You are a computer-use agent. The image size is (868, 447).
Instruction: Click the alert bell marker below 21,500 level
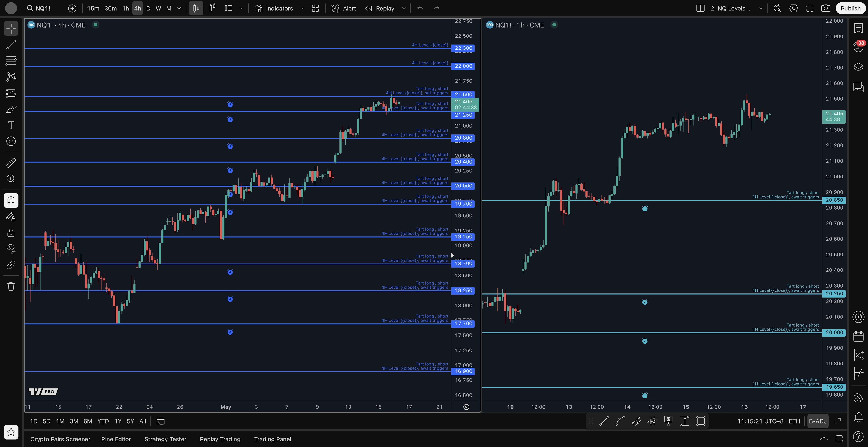pyautogui.click(x=230, y=105)
